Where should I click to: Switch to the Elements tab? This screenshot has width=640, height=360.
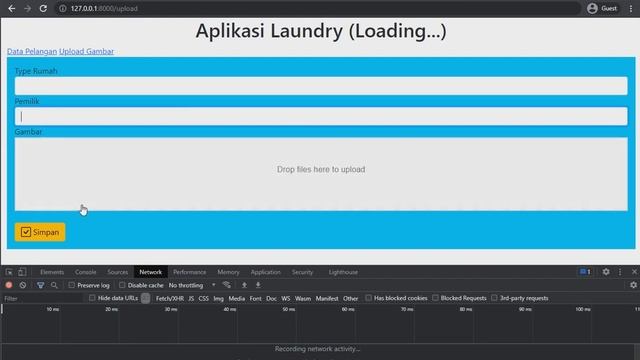(52, 272)
